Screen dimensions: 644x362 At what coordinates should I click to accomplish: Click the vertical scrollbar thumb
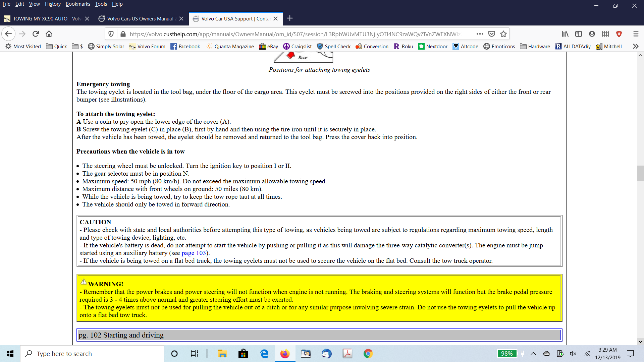coord(640,173)
